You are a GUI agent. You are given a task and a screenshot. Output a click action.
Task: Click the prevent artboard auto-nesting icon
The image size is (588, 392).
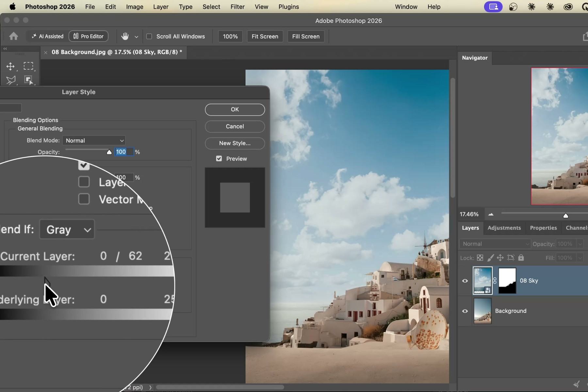tap(511, 258)
